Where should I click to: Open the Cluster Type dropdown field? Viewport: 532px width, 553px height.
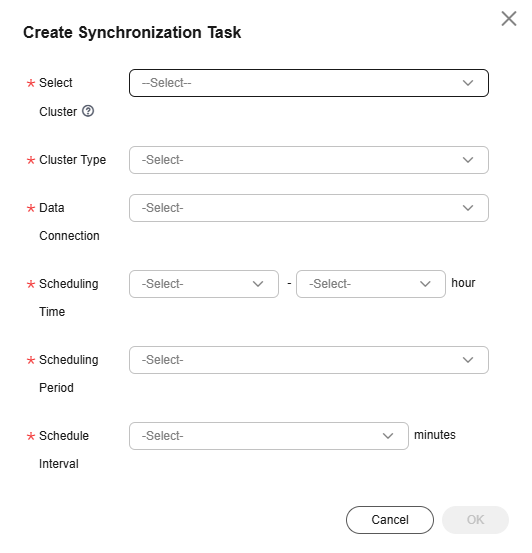309,160
